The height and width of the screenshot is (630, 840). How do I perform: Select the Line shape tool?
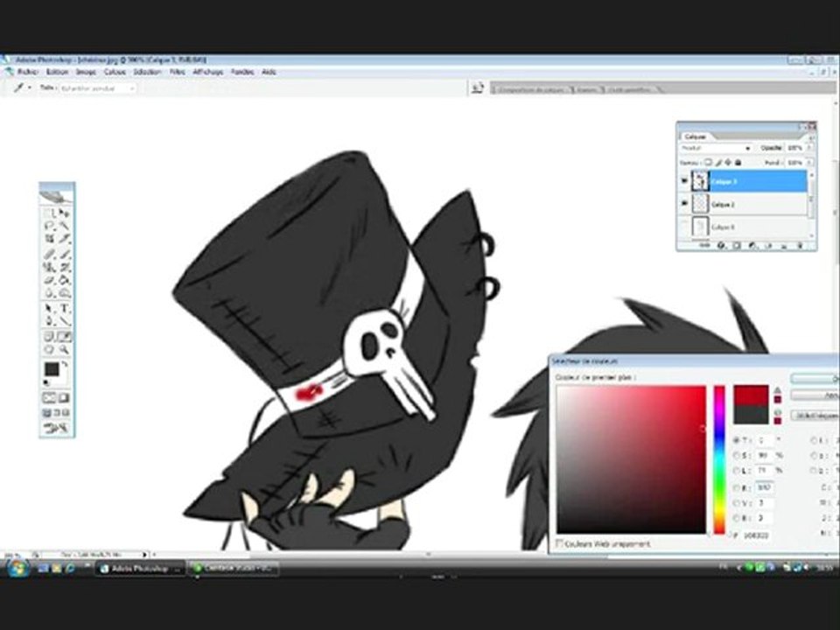[64, 321]
